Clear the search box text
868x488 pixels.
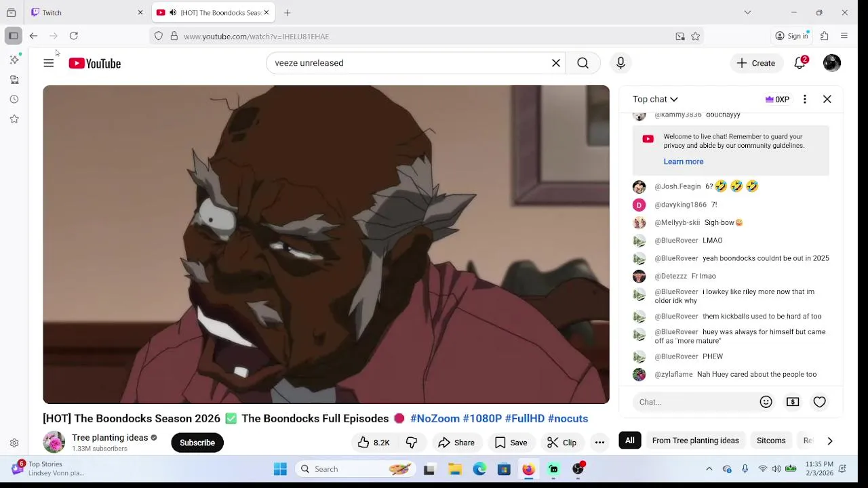coord(556,63)
